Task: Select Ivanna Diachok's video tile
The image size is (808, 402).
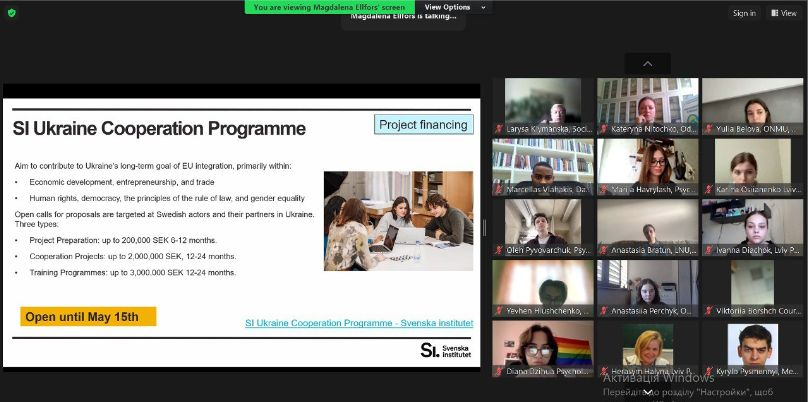Action: pyautogui.click(x=752, y=227)
